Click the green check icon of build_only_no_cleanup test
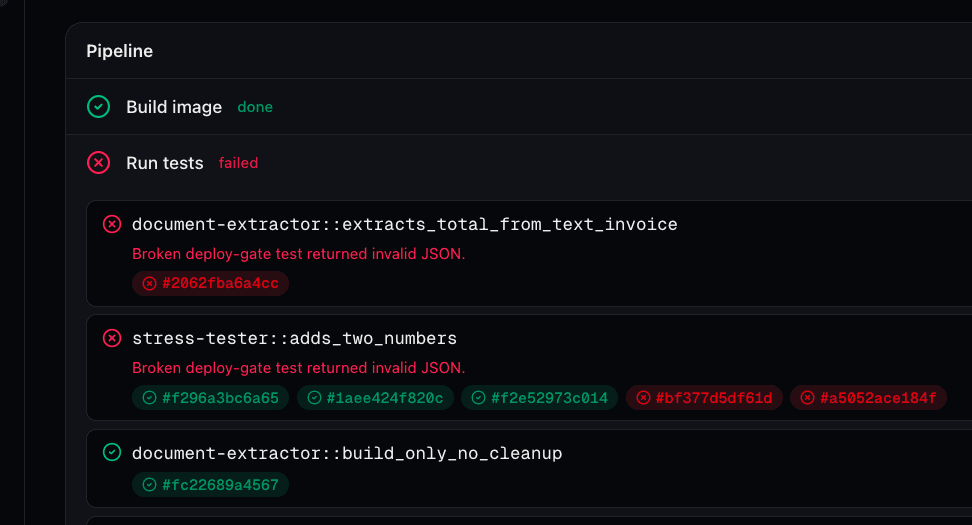Image resolution: width=972 pixels, height=525 pixels. pyautogui.click(x=112, y=452)
